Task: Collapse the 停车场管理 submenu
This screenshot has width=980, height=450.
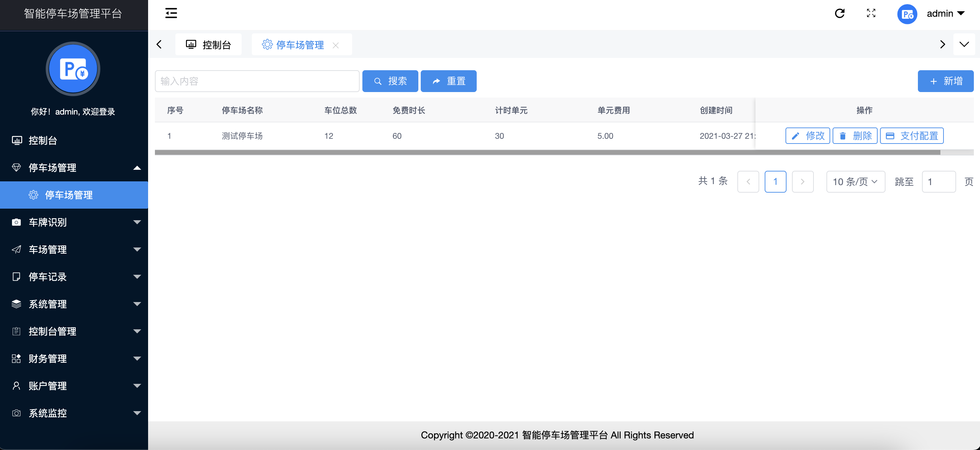Action: [x=137, y=168]
